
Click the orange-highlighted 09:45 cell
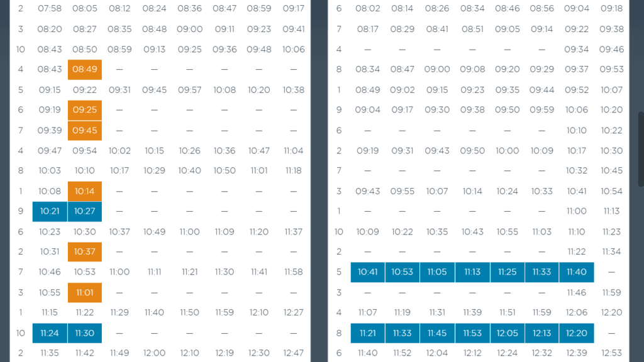[x=85, y=131]
